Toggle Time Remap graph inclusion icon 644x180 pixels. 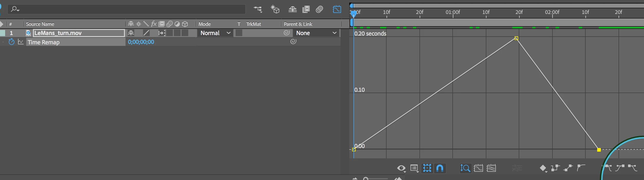pyautogui.click(x=21, y=42)
